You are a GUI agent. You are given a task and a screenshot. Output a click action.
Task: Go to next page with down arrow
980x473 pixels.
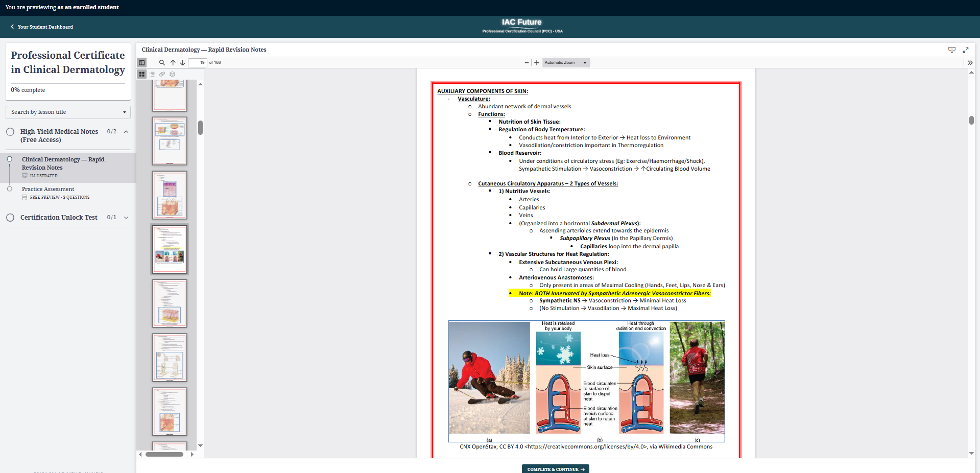(182, 63)
